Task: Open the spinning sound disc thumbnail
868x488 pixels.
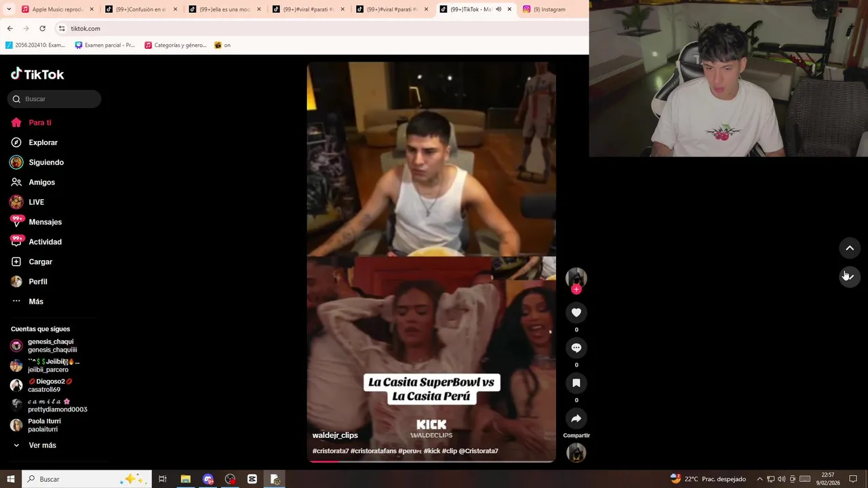Action: 576,453
